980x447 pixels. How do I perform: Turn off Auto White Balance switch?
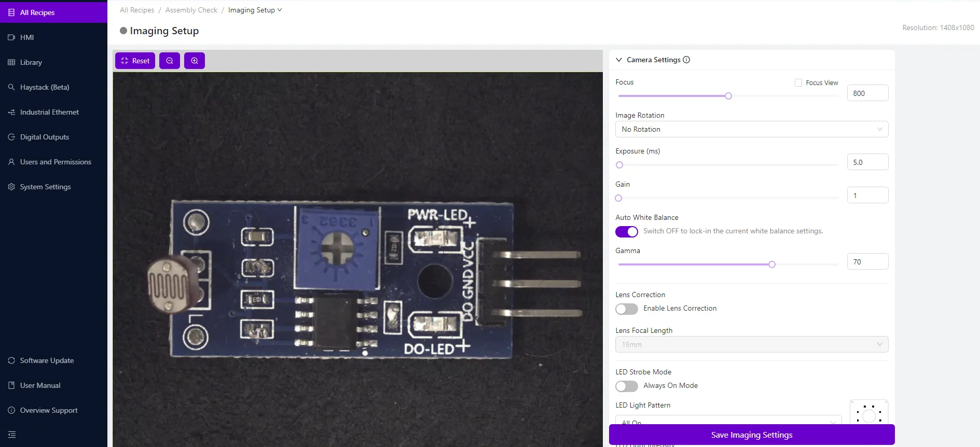(627, 232)
